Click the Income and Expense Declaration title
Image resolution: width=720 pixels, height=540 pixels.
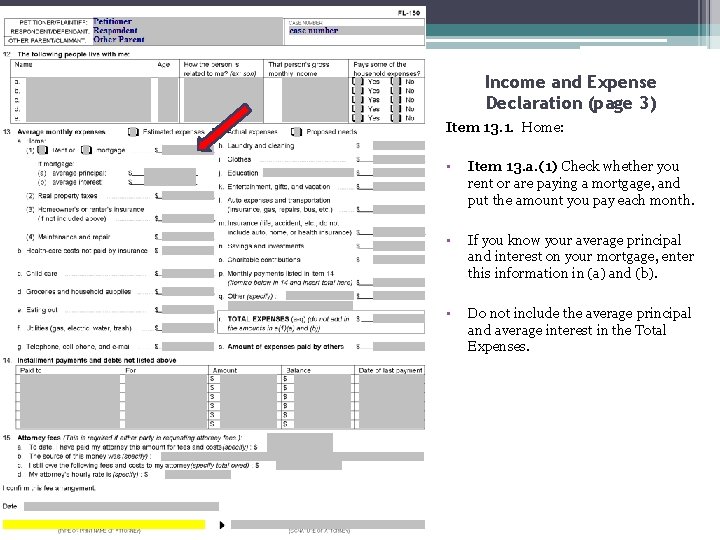point(571,92)
